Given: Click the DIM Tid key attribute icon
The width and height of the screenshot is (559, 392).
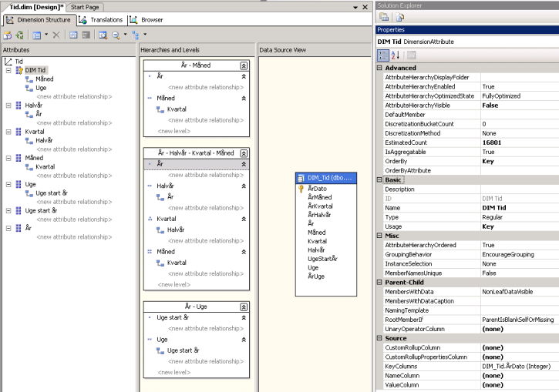Looking at the screenshot, I should click(19, 70).
